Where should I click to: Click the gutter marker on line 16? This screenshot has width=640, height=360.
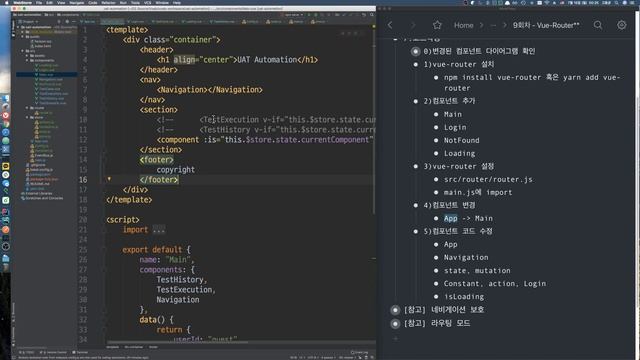pos(109,179)
